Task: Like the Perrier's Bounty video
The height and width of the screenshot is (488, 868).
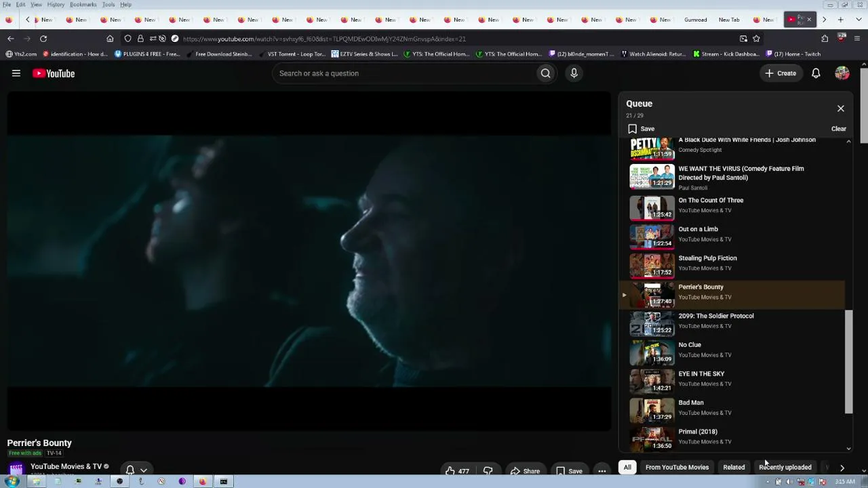Action: [457, 471]
